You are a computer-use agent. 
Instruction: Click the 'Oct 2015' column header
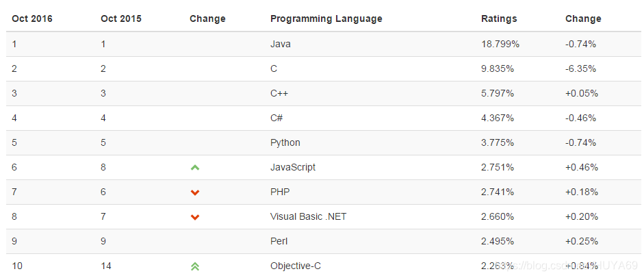point(120,19)
